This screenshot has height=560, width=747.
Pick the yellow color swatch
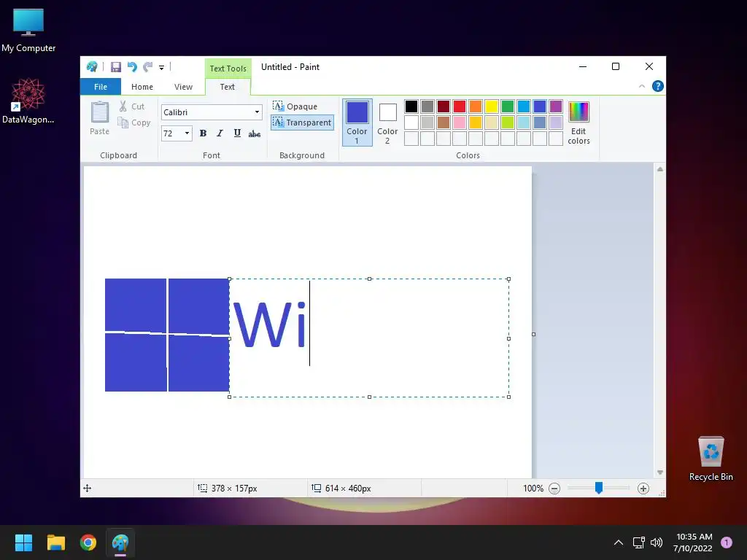(491, 106)
